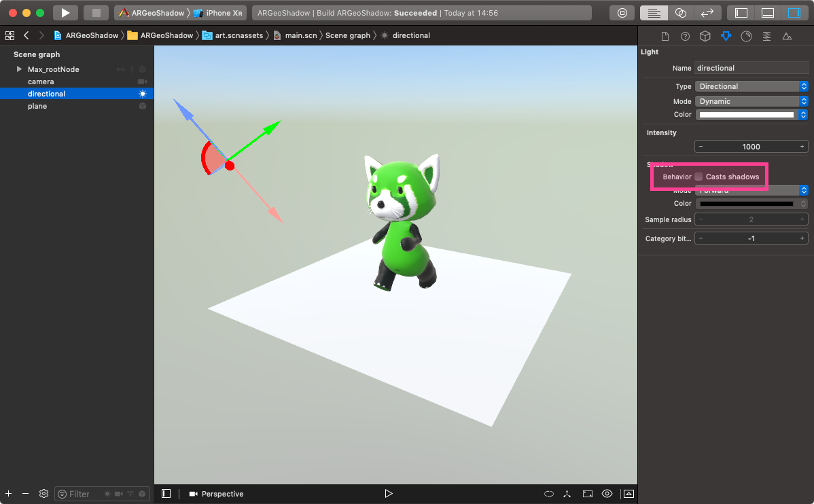Choose iPhone XR run destination
This screenshot has height=504, width=814.
click(218, 13)
